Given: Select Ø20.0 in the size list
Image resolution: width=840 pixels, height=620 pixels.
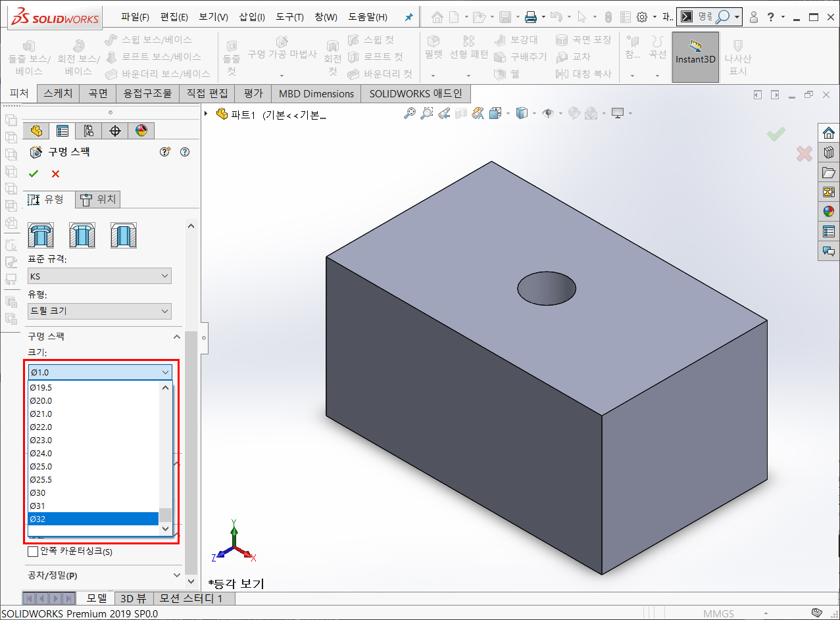Looking at the screenshot, I should click(x=93, y=400).
